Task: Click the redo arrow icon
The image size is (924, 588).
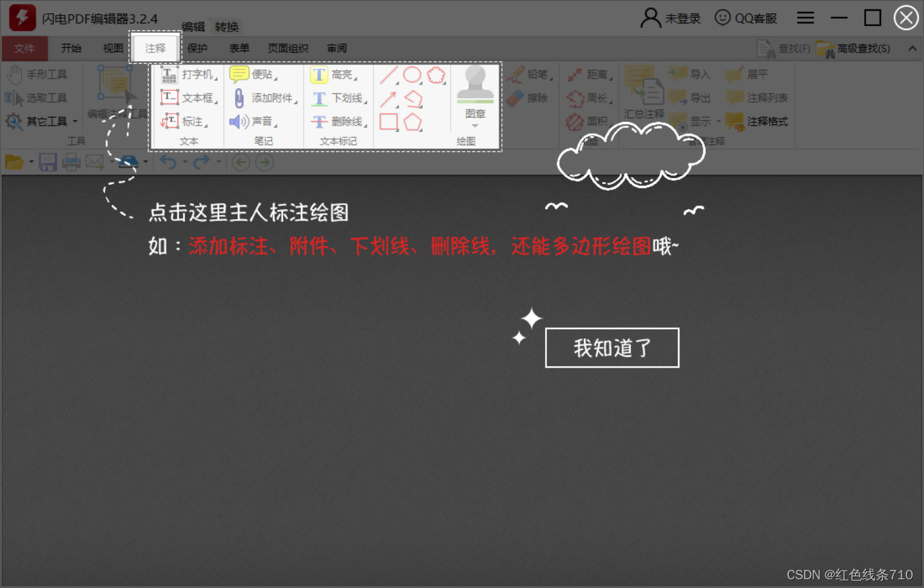Action: click(x=201, y=162)
